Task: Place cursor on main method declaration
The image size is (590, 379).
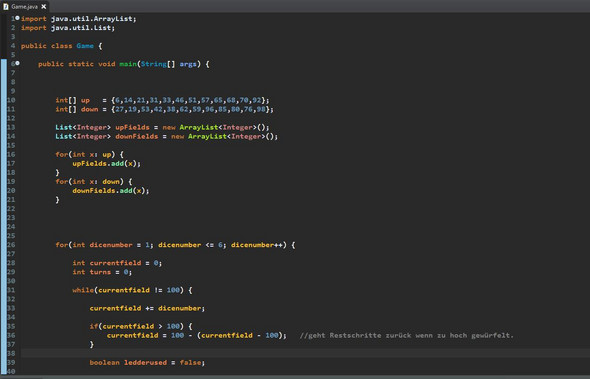Action: coord(124,64)
